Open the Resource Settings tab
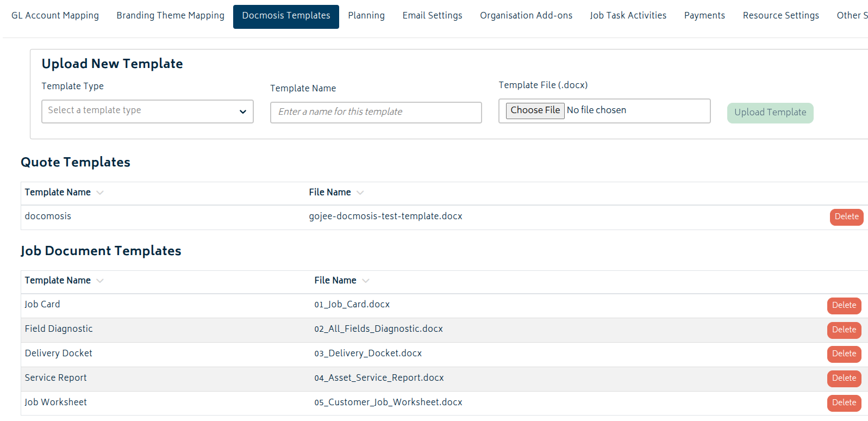 coord(780,16)
